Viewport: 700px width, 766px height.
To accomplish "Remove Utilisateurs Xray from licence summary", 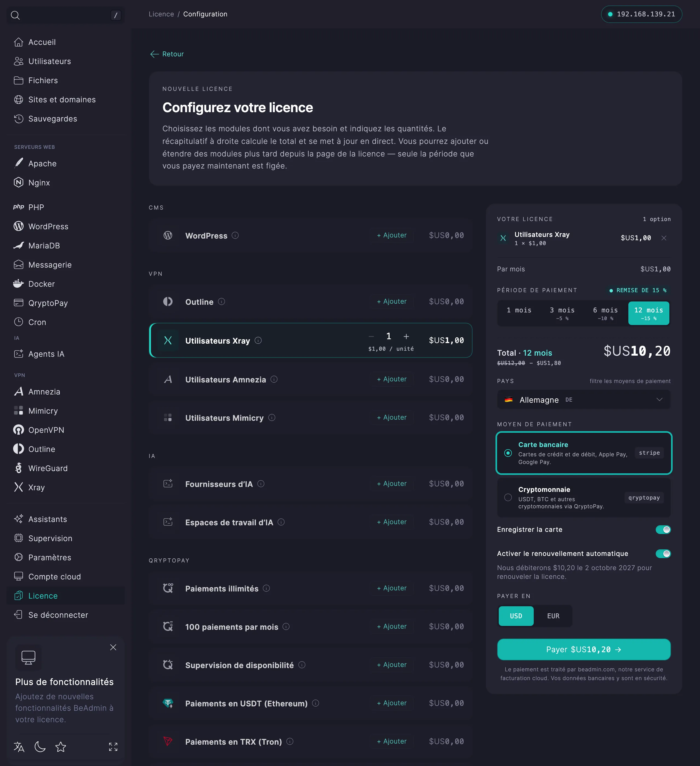I will 664,238.
